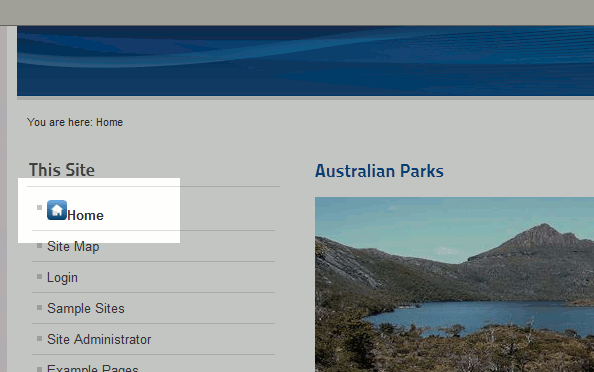
Task: Open the Site Map link
Action: (73, 247)
